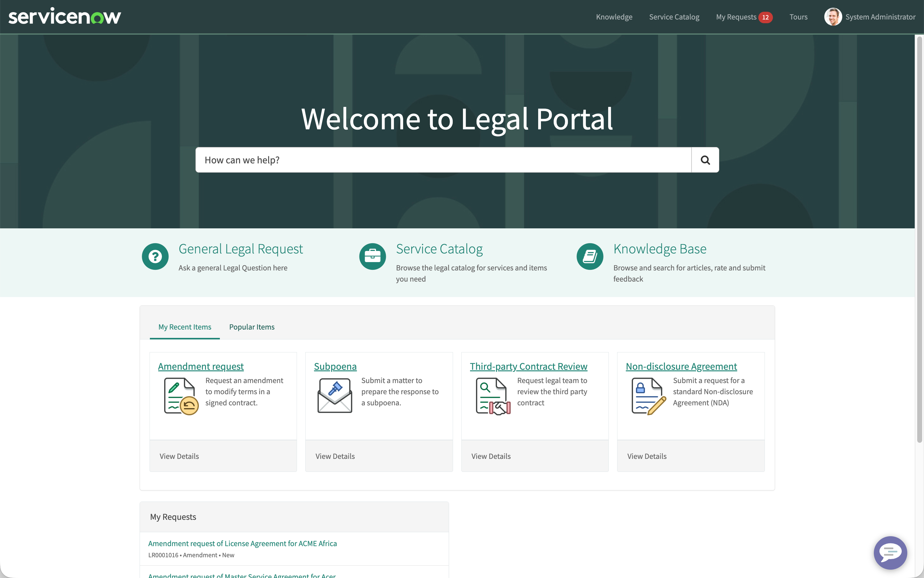The image size is (924, 578).
Task: Click the General Legal Request question mark icon
Action: point(155,257)
